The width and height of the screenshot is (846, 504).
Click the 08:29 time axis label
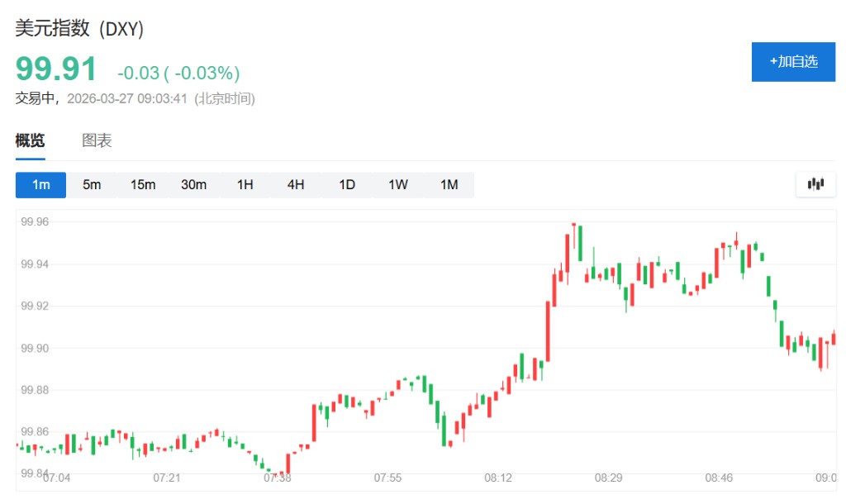pos(608,478)
